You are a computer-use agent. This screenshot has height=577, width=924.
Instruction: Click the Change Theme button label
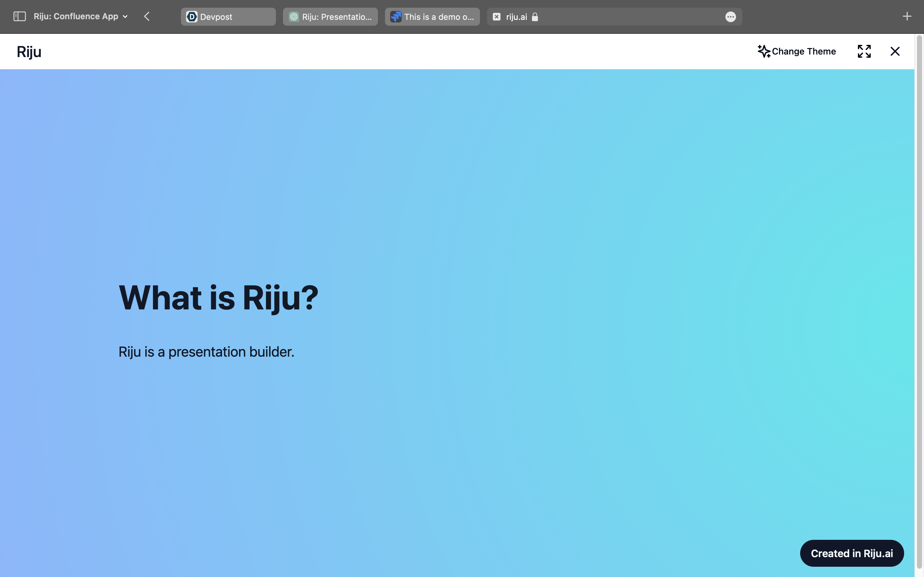804,52
